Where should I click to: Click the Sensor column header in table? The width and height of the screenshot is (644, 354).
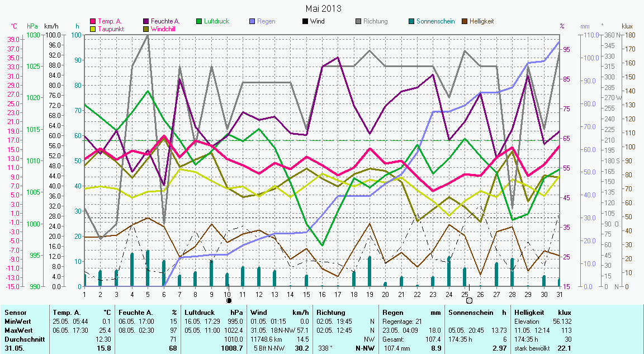pyautogui.click(x=15, y=313)
